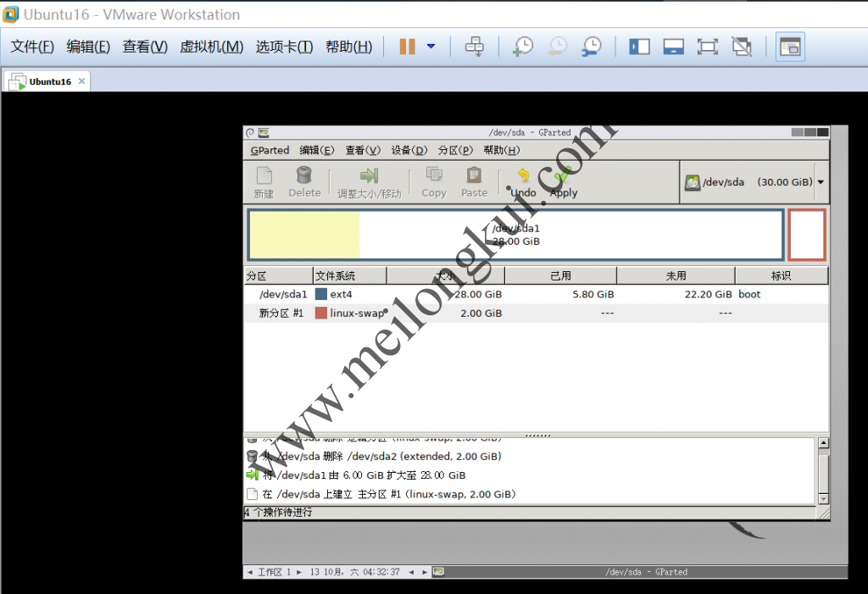
Task: Select the /dev/sda1 partition row
Action: click(536, 294)
